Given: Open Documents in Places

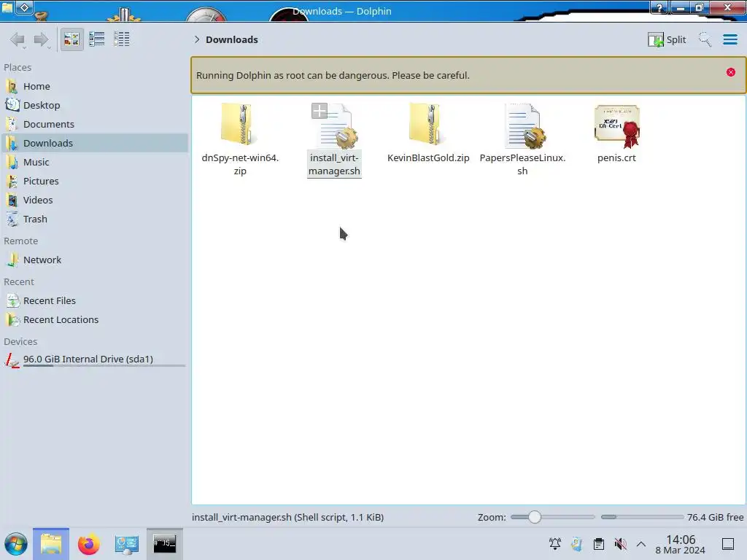Looking at the screenshot, I should [96, 124].
